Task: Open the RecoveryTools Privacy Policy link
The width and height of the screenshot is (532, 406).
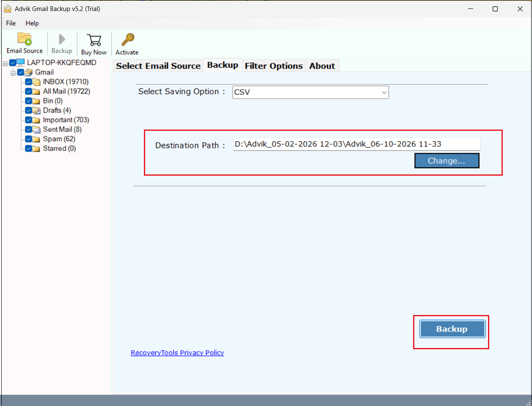Action: pyautogui.click(x=177, y=353)
